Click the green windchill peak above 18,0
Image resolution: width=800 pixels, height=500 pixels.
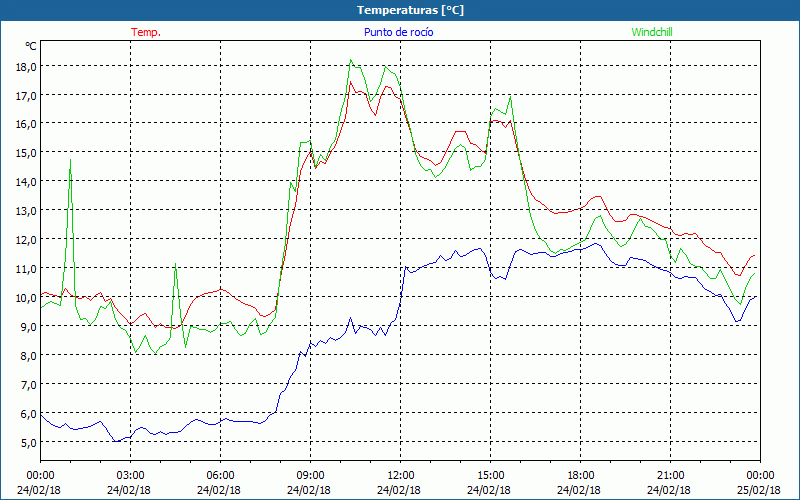pos(351,60)
